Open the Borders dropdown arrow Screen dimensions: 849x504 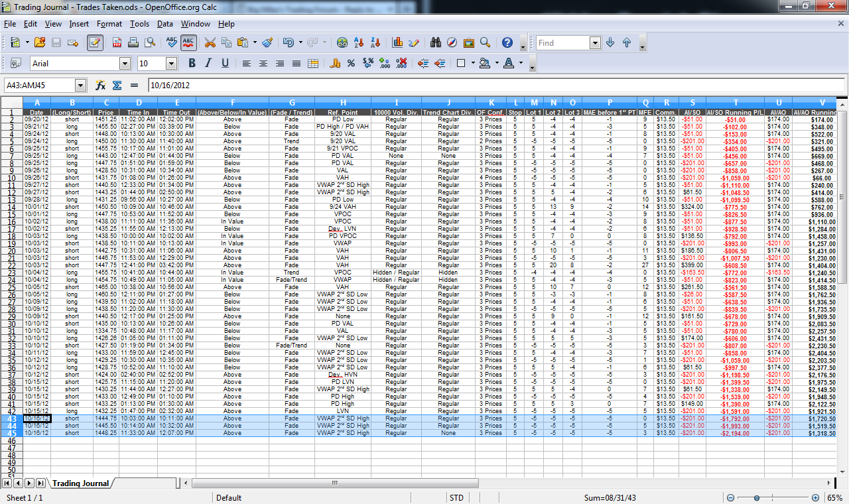472,64
